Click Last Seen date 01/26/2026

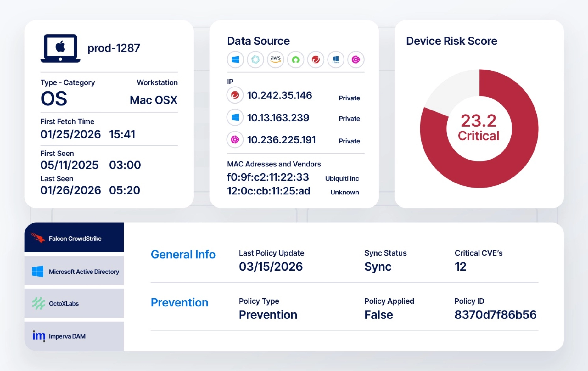pyautogui.click(x=70, y=190)
